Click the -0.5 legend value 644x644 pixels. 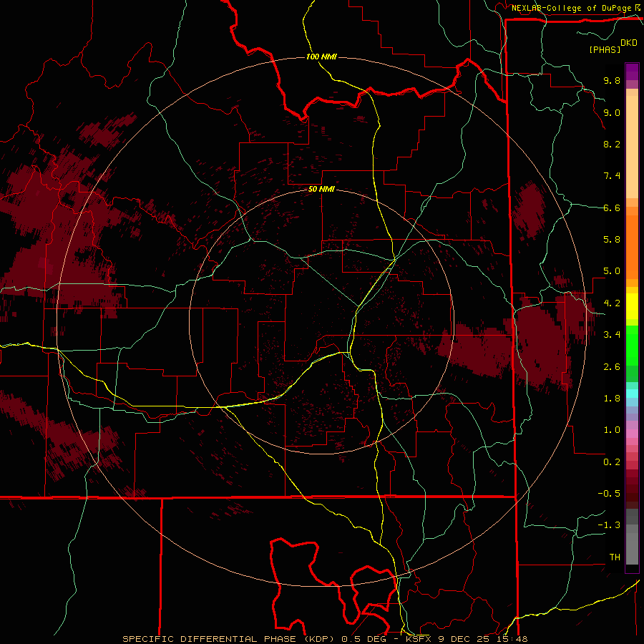609,493
